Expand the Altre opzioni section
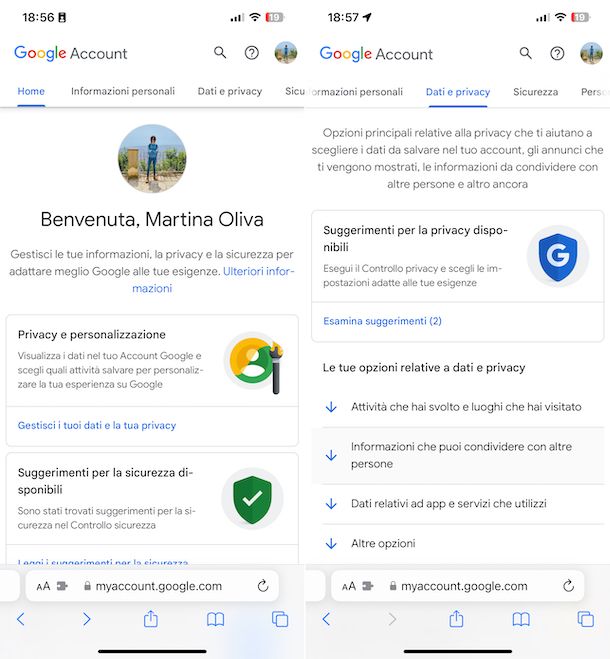 click(458, 543)
